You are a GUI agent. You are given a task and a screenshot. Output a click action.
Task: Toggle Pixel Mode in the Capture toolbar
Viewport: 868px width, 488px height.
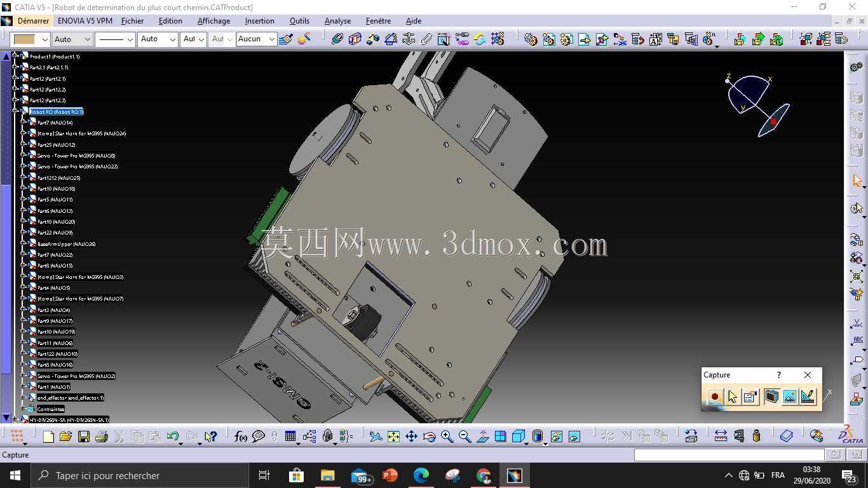point(789,397)
